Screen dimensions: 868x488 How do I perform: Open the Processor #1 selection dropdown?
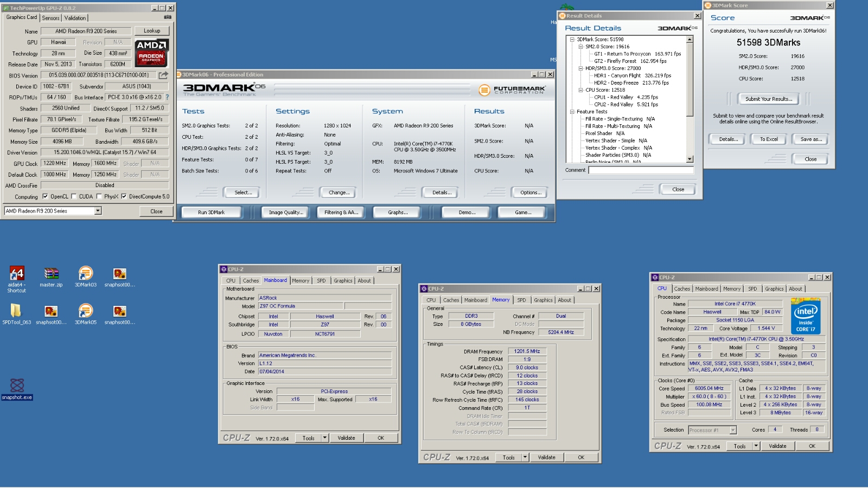click(x=733, y=430)
